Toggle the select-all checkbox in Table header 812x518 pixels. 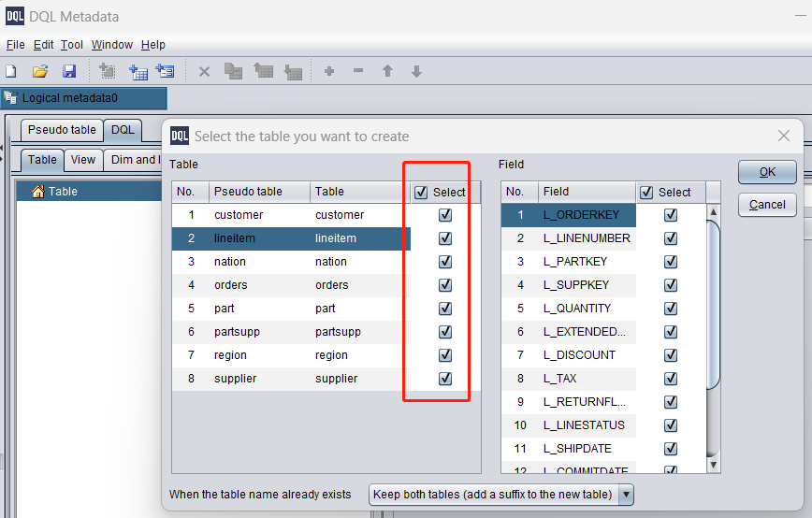click(x=421, y=192)
